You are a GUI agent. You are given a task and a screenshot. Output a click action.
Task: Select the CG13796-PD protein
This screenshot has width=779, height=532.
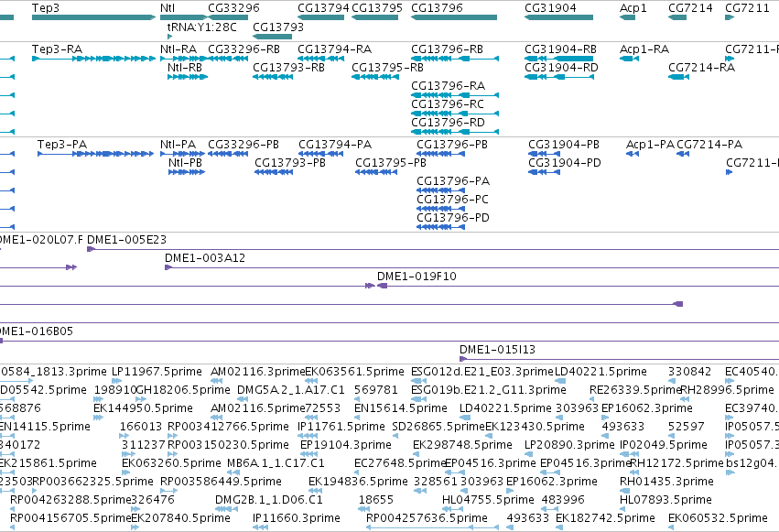click(440, 227)
